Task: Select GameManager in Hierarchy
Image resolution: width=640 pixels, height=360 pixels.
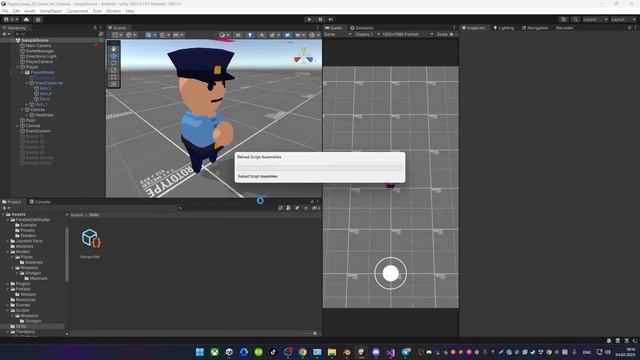Action: [x=39, y=51]
